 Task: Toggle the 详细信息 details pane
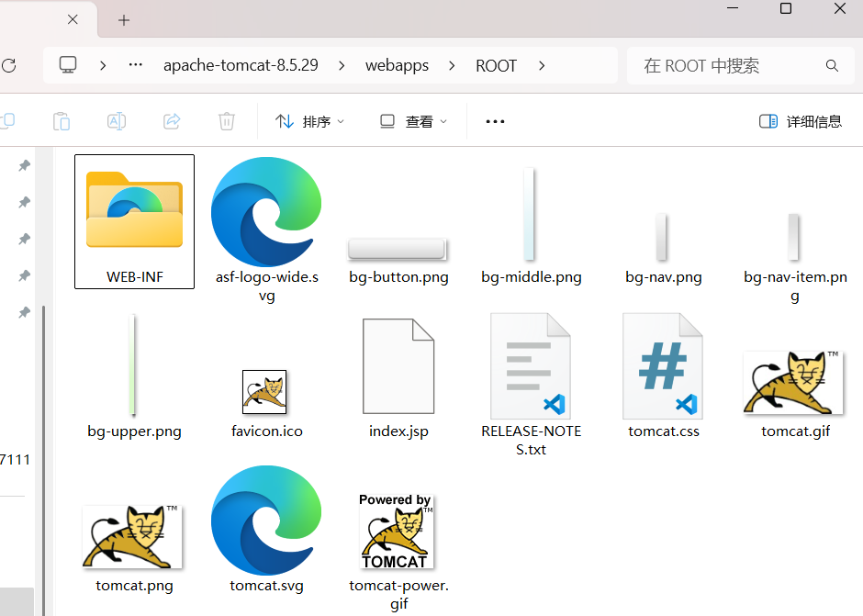point(801,122)
